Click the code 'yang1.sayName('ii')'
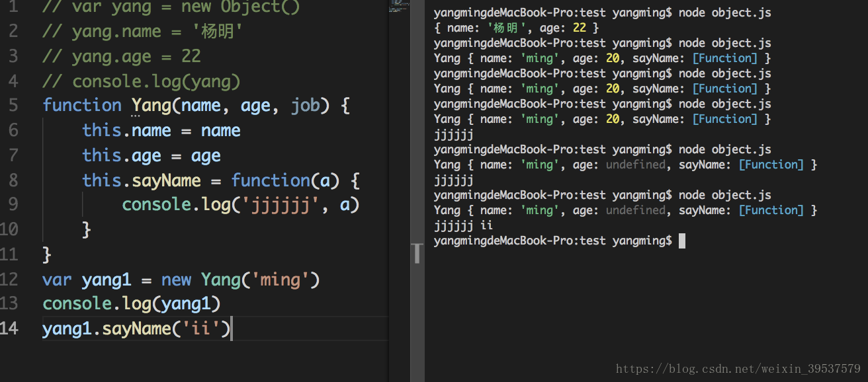868x382 pixels. coord(136,328)
